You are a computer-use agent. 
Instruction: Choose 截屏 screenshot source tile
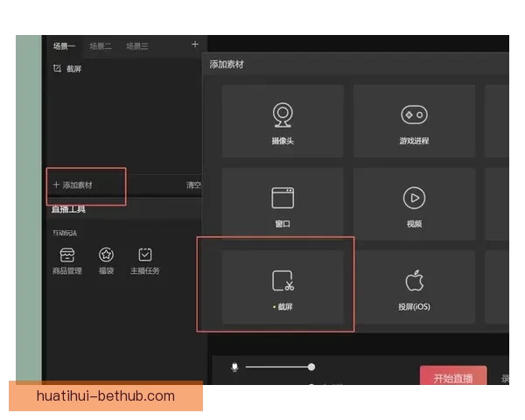[283, 287]
